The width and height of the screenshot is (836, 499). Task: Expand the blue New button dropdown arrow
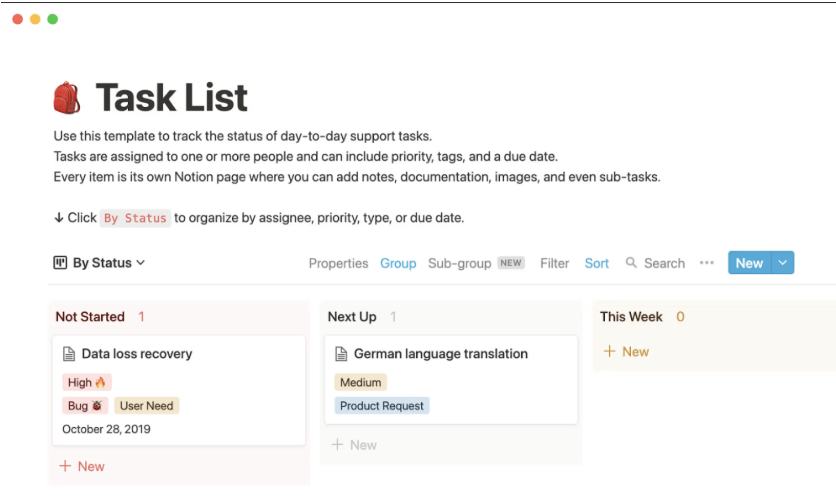pos(783,263)
